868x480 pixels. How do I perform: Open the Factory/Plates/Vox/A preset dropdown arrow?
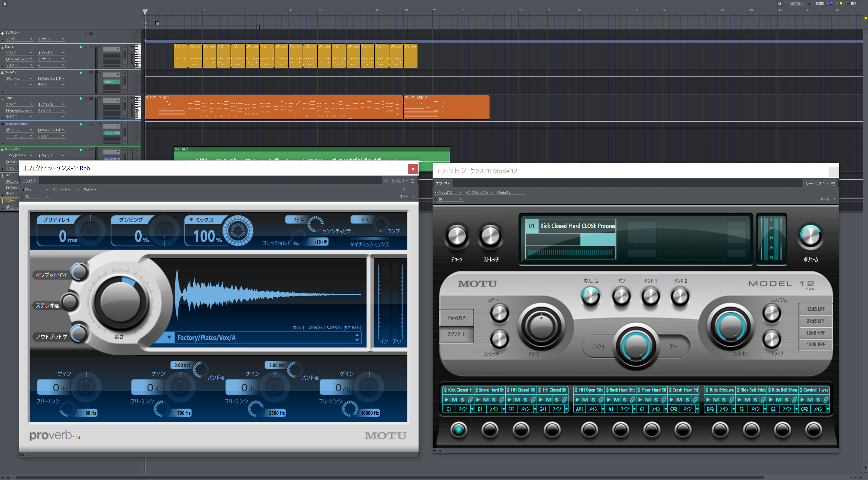(x=169, y=338)
